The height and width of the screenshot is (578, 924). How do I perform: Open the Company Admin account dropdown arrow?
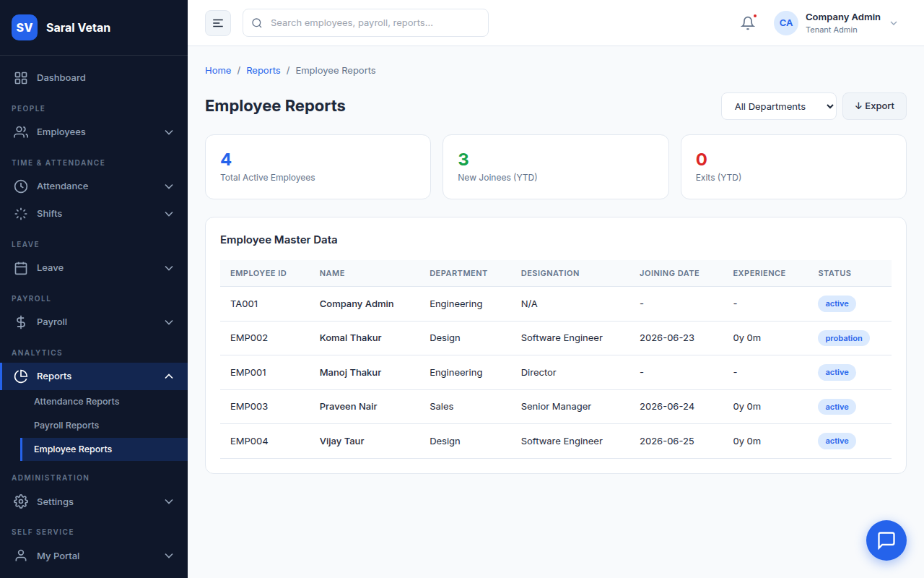(894, 23)
